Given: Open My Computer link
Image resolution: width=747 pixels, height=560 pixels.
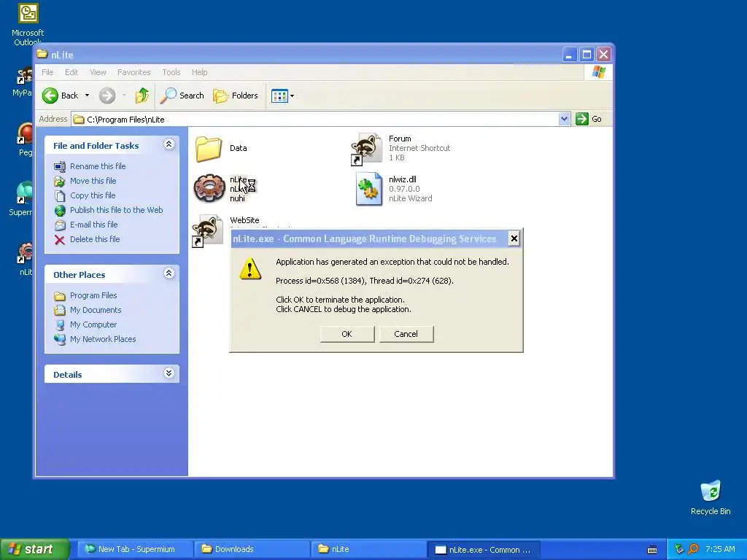Looking at the screenshot, I should coord(93,324).
